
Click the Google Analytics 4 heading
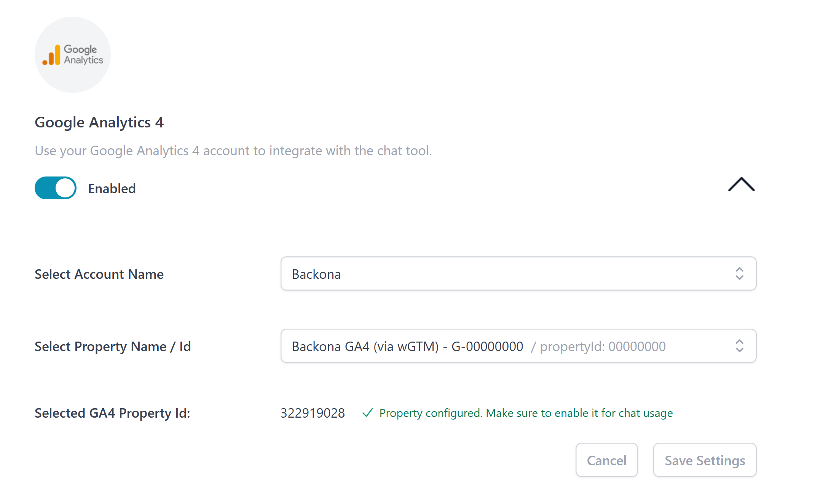click(99, 122)
